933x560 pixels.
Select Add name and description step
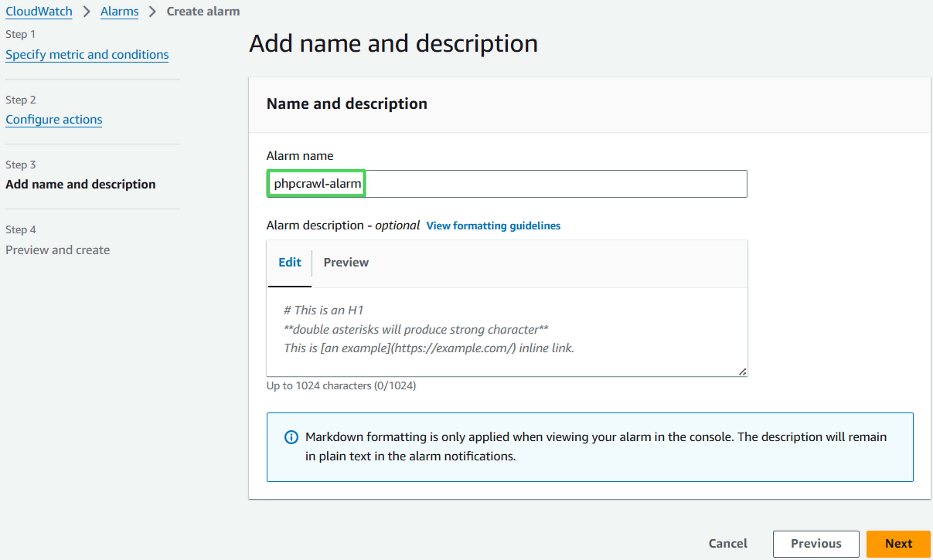[x=80, y=184]
